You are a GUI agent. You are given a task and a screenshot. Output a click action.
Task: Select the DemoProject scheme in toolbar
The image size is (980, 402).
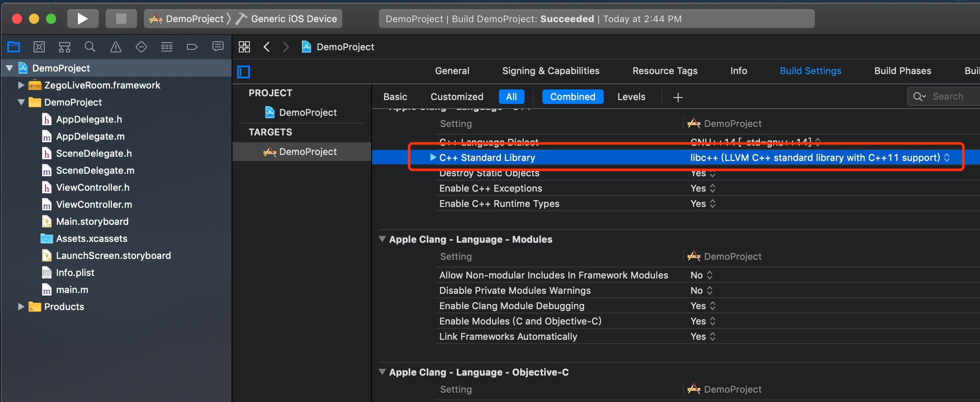click(186, 19)
